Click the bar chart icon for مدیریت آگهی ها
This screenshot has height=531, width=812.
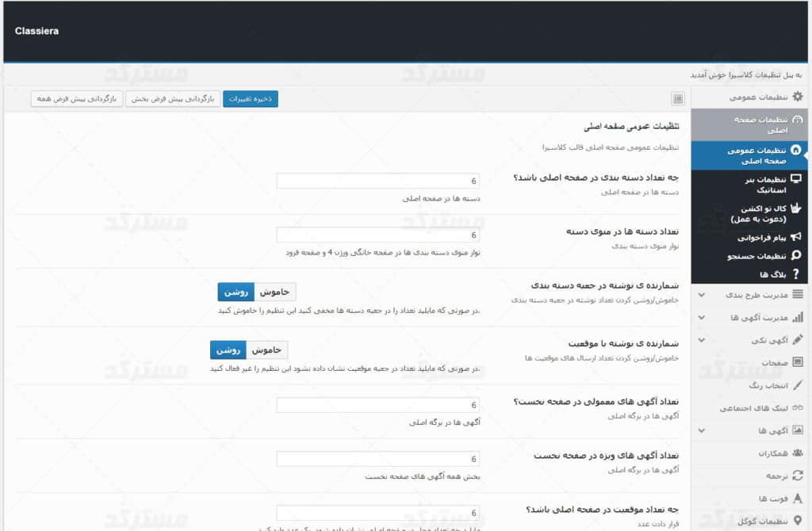pos(798,317)
